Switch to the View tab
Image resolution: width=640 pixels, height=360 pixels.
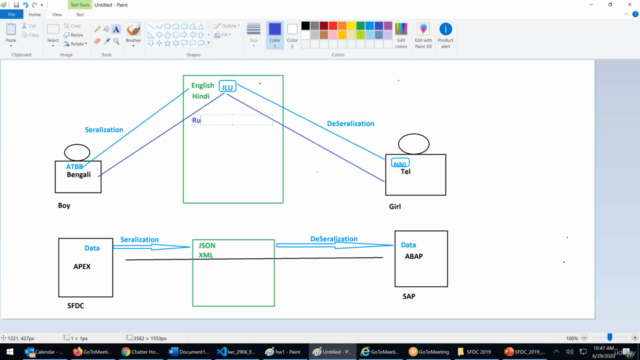coord(57,15)
